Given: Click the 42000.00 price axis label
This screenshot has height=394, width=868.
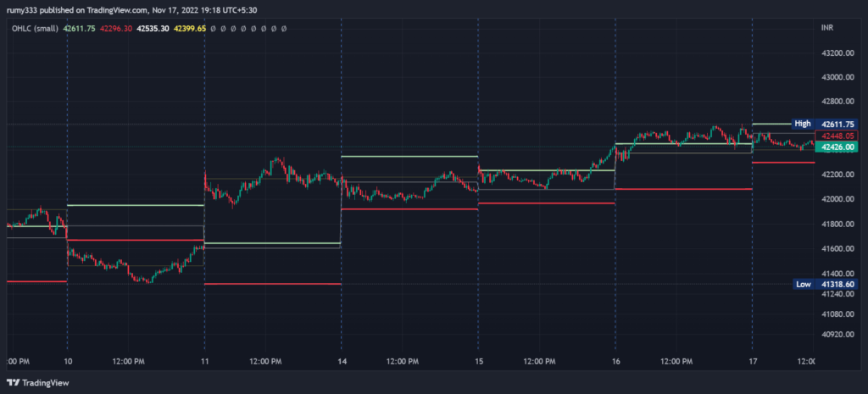Looking at the screenshot, I should pos(838,199).
